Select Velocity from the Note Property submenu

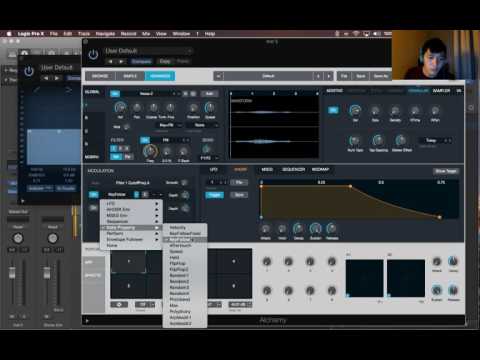click(x=178, y=227)
